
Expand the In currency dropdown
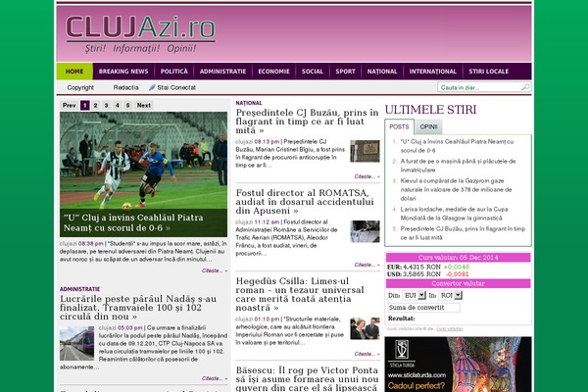(451, 296)
